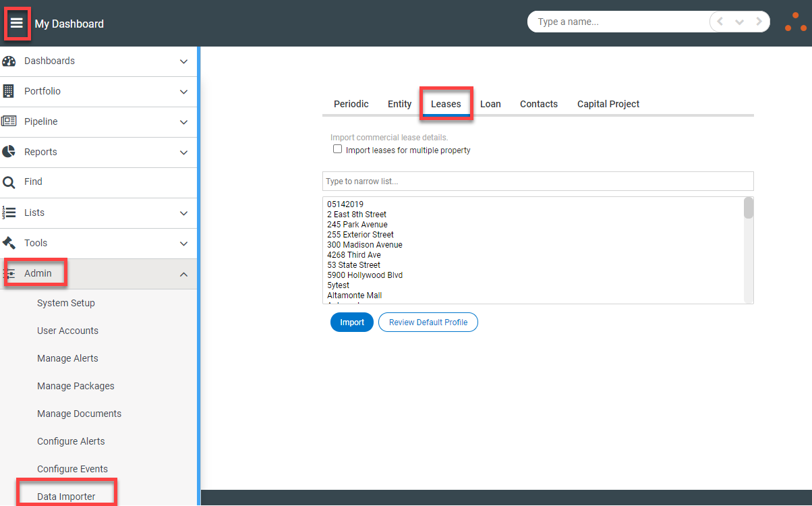Screen dimensions: 812x506
Task: Select 53 State Street property
Action: coord(353,265)
